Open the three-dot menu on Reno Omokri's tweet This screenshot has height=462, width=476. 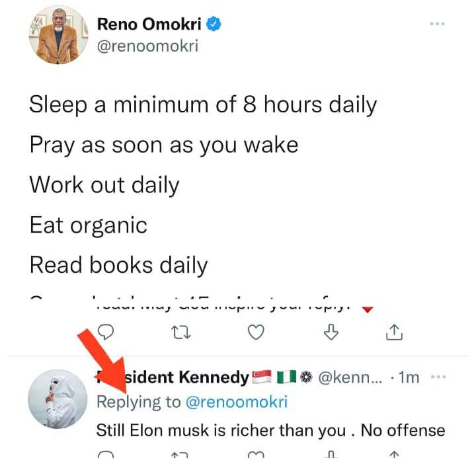[x=437, y=24]
